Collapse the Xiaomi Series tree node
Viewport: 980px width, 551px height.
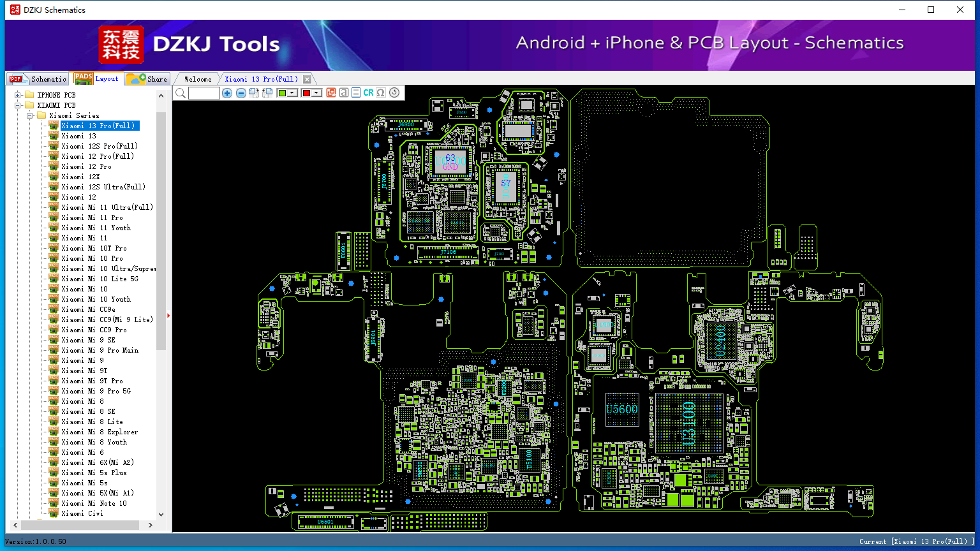tap(30, 115)
